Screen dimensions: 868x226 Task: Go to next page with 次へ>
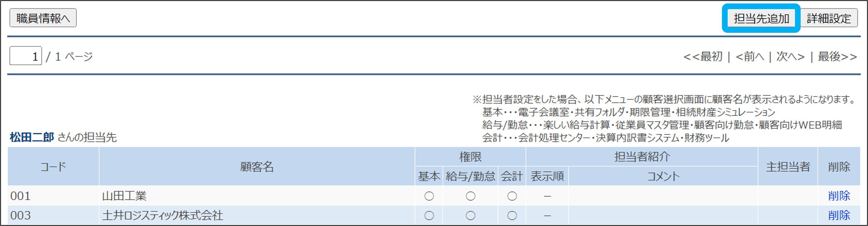pos(791,57)
